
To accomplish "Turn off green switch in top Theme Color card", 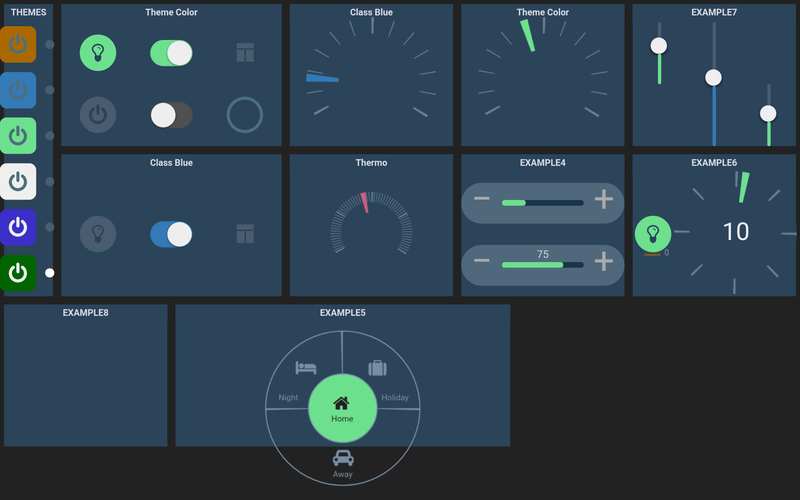I will pyautogui.click(x=171, y=53).
